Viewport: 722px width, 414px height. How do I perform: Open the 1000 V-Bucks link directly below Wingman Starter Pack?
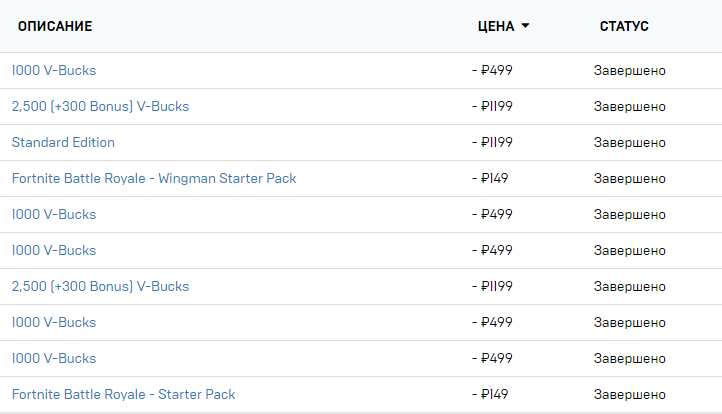pos(54,214)
